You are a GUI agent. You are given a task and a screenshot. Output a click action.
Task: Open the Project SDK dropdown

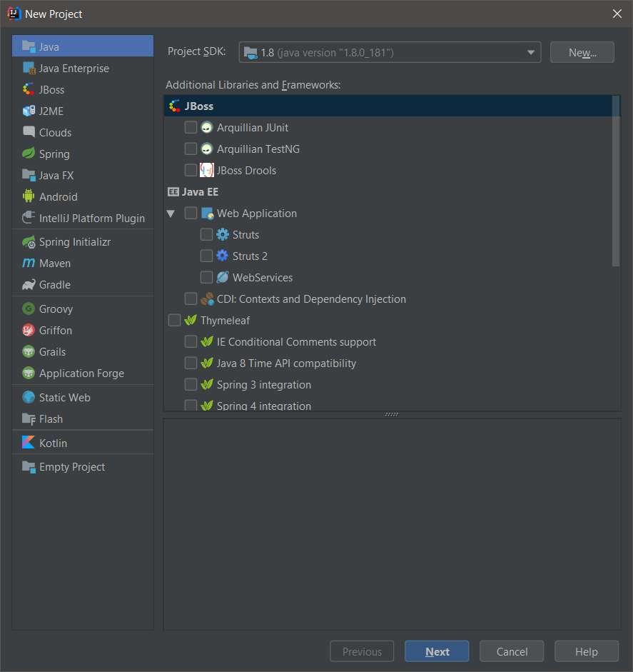point(390,52)
